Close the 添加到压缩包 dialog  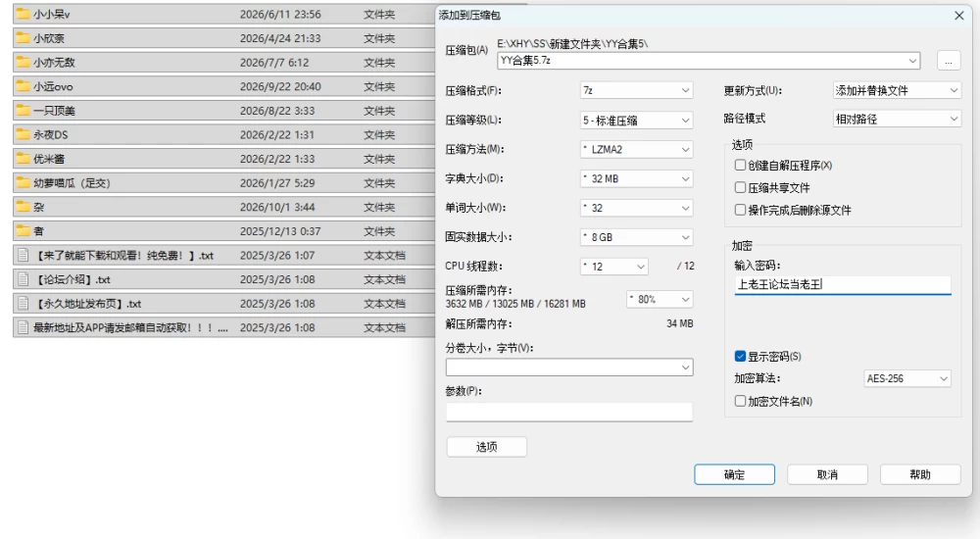pyautogui.click(x=958, y=15)
